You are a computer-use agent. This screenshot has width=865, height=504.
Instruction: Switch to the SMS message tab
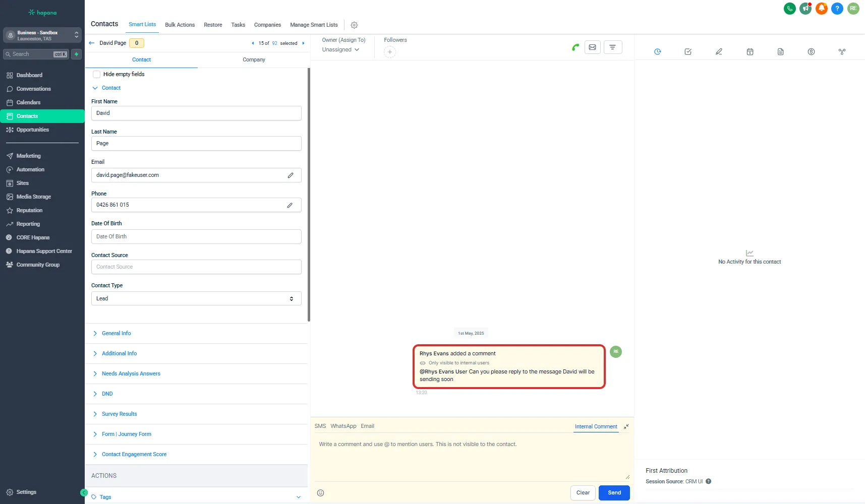click(320, 426)
